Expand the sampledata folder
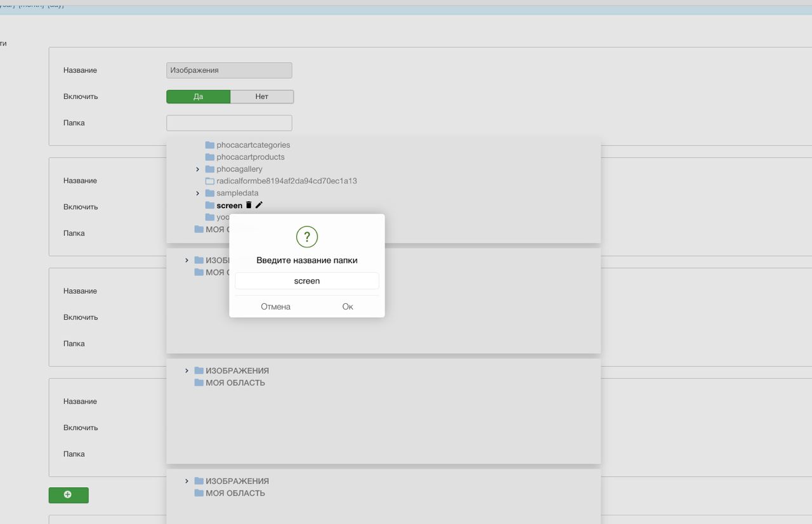This screenshot has height=524, width=812. tap(197, 193)
